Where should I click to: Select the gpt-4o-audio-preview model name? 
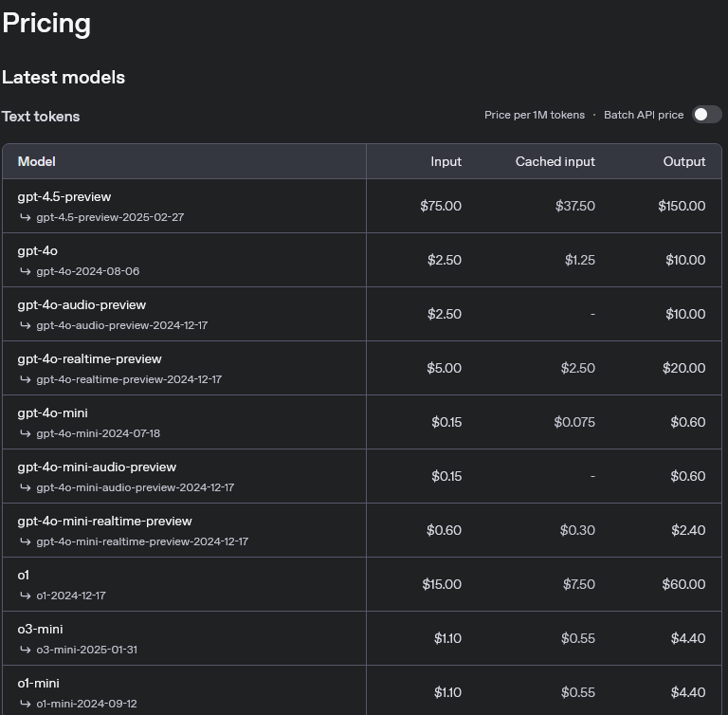coord(82,304)
